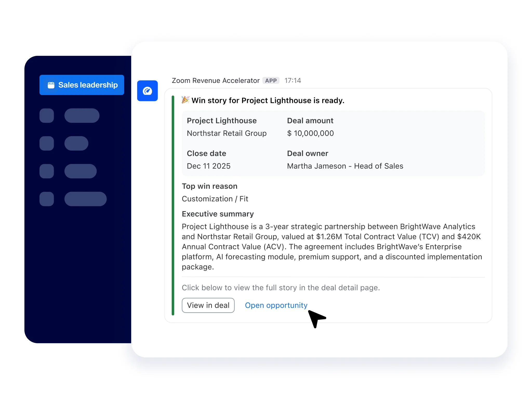Screen dimensions: 532x399
Task: Select the Close date Dec 11 2025
Action: click(x=208, y=166)
